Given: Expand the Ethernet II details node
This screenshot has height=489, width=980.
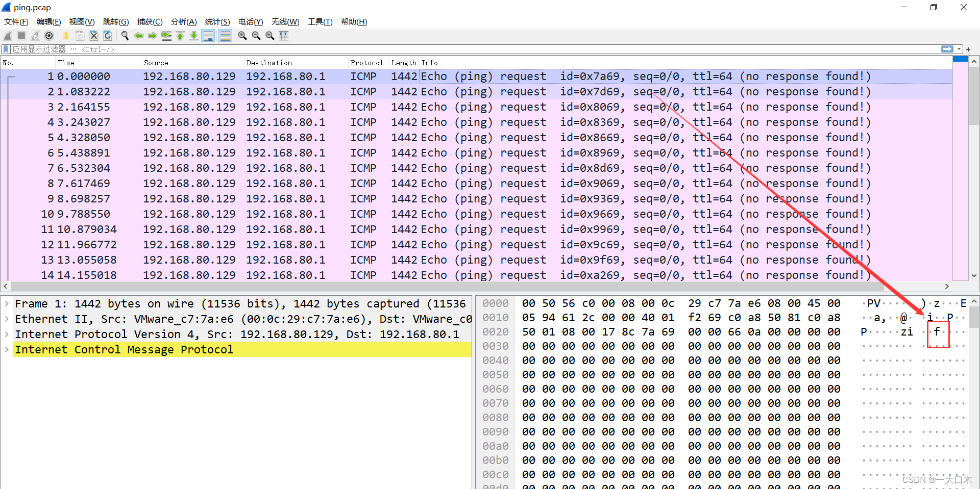Looking at the screenshot, I should tap(7, 319).
